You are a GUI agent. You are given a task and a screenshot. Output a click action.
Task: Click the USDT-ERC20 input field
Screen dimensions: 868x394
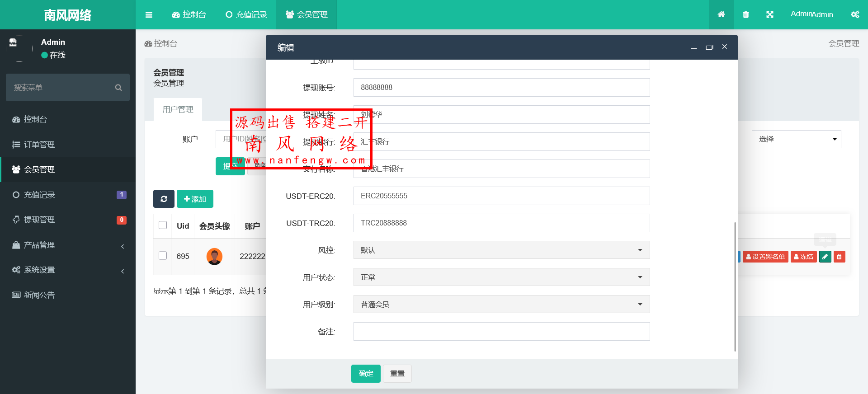(501, 196)
